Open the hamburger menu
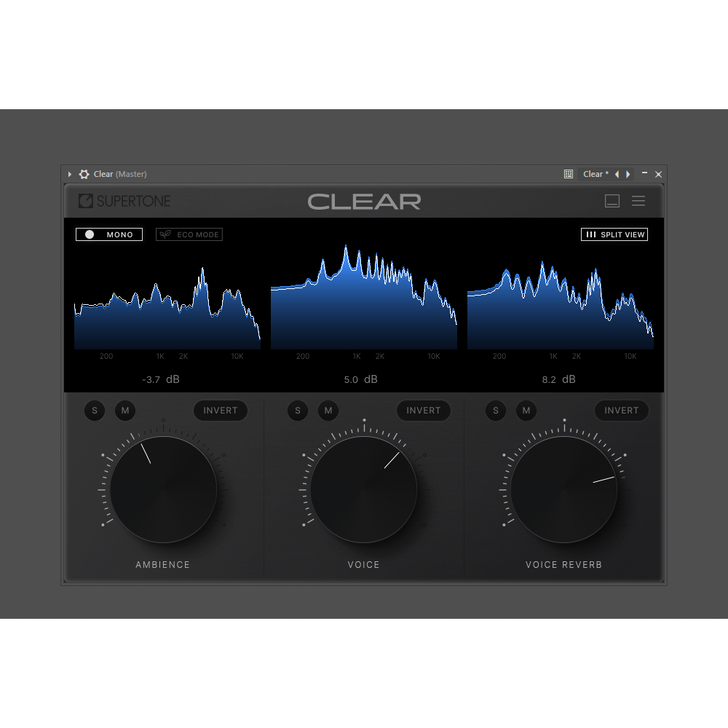728x728 pixels. pyautogui.click(x=638, y=201)
